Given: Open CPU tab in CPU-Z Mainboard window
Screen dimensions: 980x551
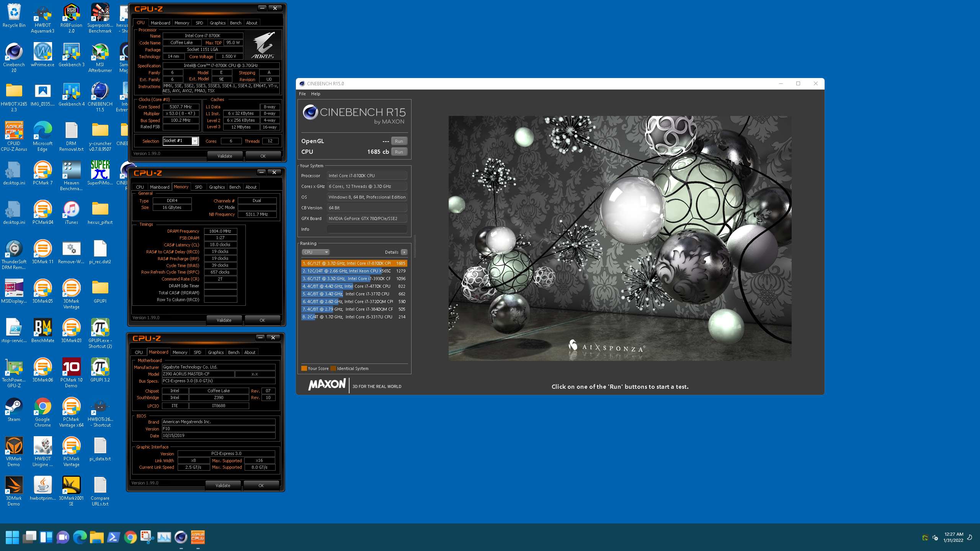Looking at the screenshot, I should click(139, 352).
